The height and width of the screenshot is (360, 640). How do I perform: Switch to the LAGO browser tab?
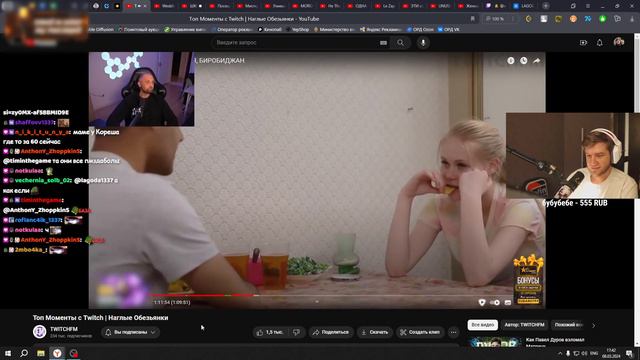point(524,6)
